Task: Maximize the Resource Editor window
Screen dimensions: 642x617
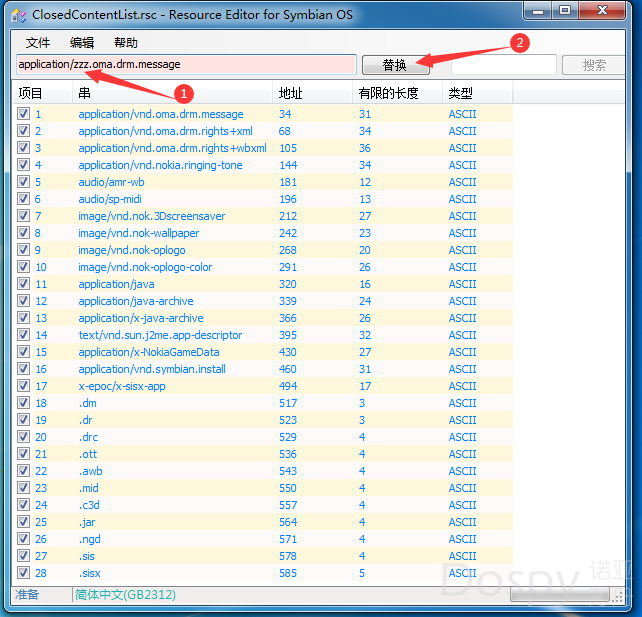Action: [x=565, y=11]
